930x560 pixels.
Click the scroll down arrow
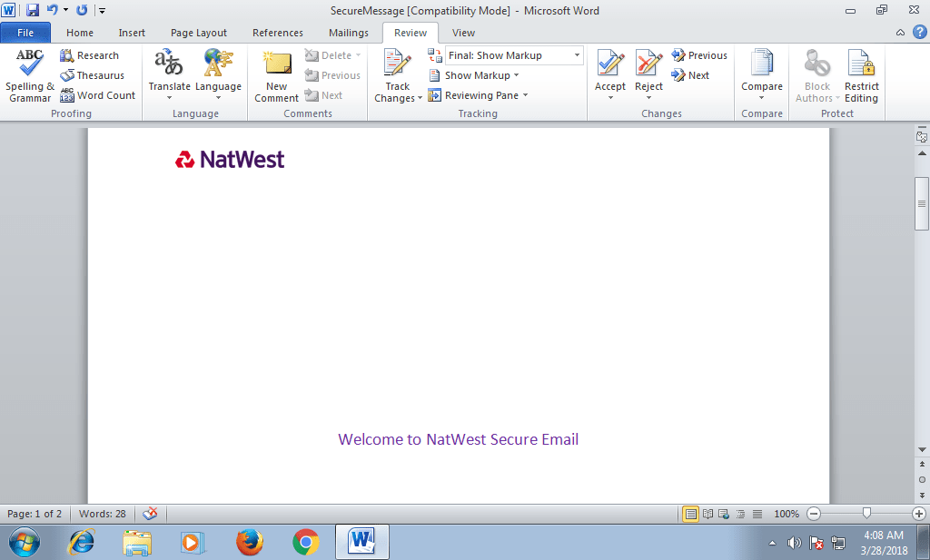click(x=922, y=450)
